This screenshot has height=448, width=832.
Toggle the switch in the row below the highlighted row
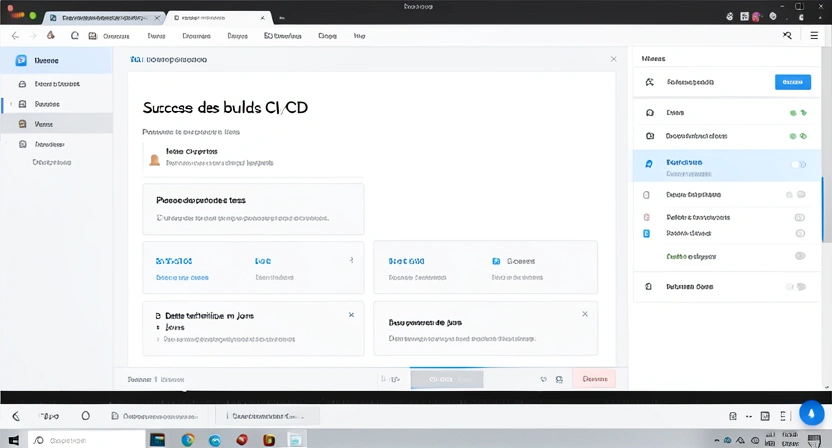801,194
